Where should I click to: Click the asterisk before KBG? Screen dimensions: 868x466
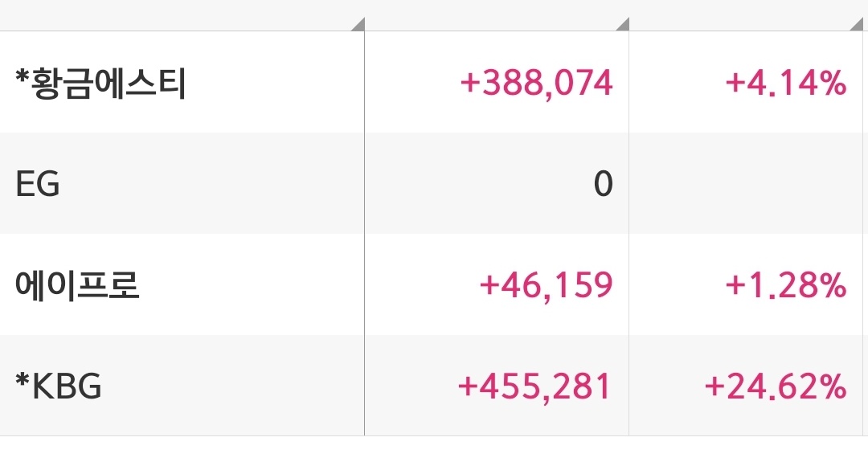(23, 380)
